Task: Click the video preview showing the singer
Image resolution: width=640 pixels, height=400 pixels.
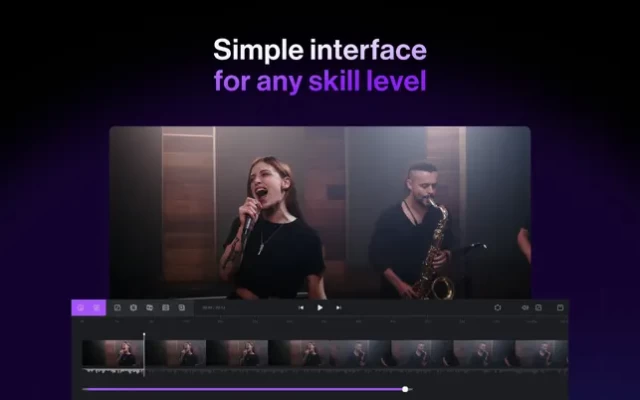Action: click(320, 212)
